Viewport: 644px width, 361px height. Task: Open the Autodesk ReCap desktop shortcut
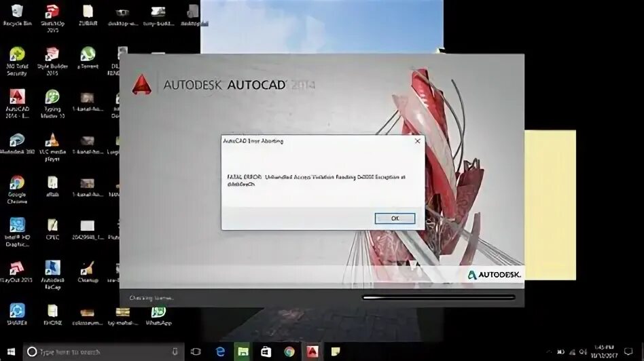52,275
